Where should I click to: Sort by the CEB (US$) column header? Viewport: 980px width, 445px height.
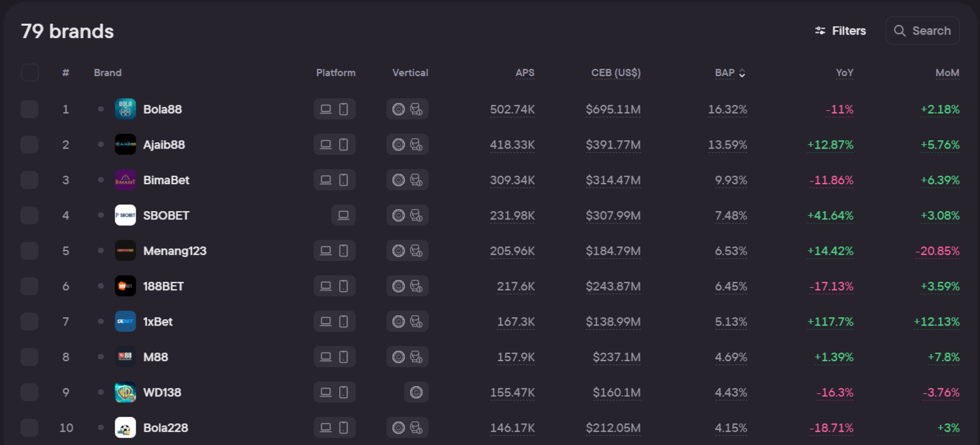(x=615, y=73)
